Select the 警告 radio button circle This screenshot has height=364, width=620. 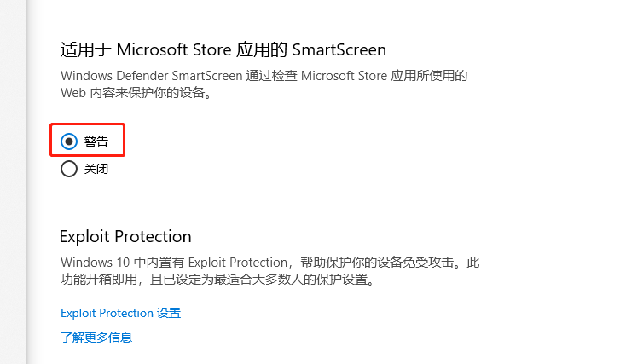[x=69, y=142]
